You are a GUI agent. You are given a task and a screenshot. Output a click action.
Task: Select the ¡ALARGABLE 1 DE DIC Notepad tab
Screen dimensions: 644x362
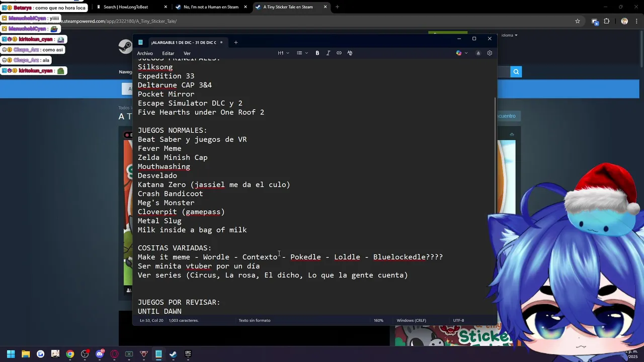(184, 42)
